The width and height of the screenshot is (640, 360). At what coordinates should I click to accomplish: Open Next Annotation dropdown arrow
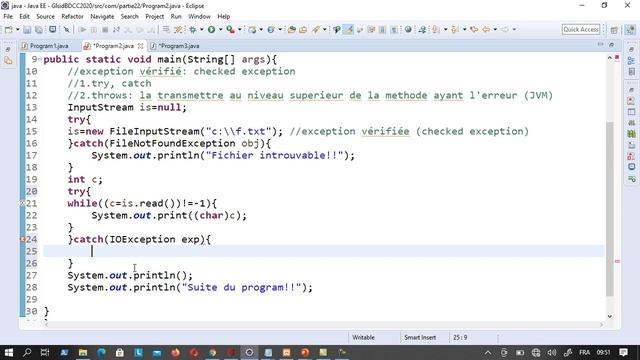tap(445, 29)
